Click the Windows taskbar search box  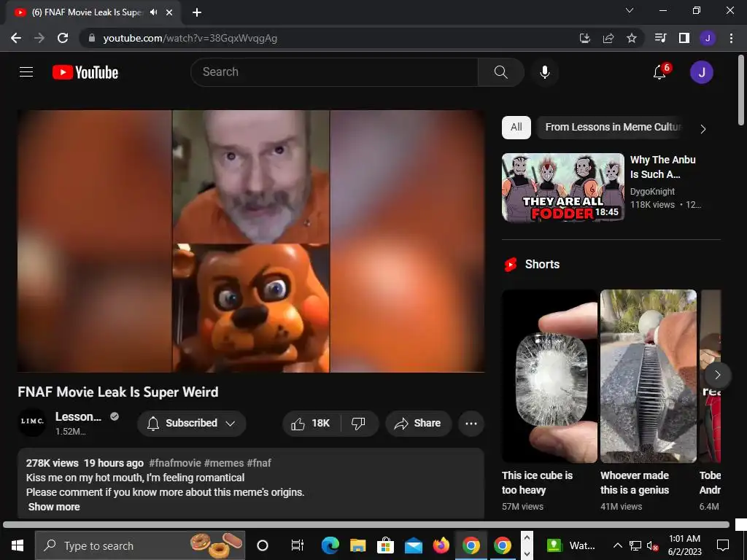(140, 545)
